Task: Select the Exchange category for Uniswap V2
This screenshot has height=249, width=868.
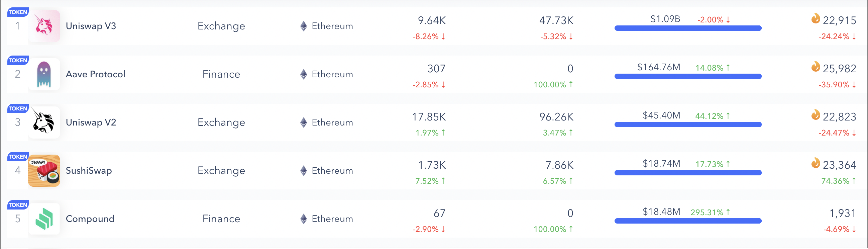Action: (221, 122)
